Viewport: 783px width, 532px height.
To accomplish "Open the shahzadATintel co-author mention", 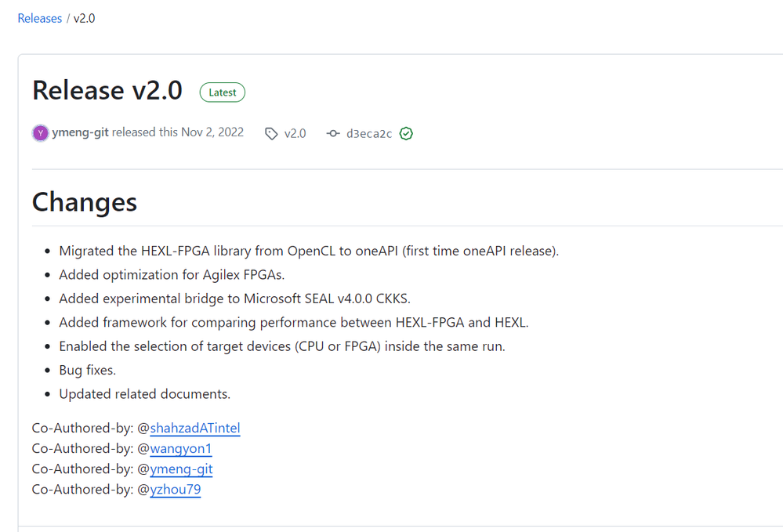I will pyautogui.click(x=195, y=428).
